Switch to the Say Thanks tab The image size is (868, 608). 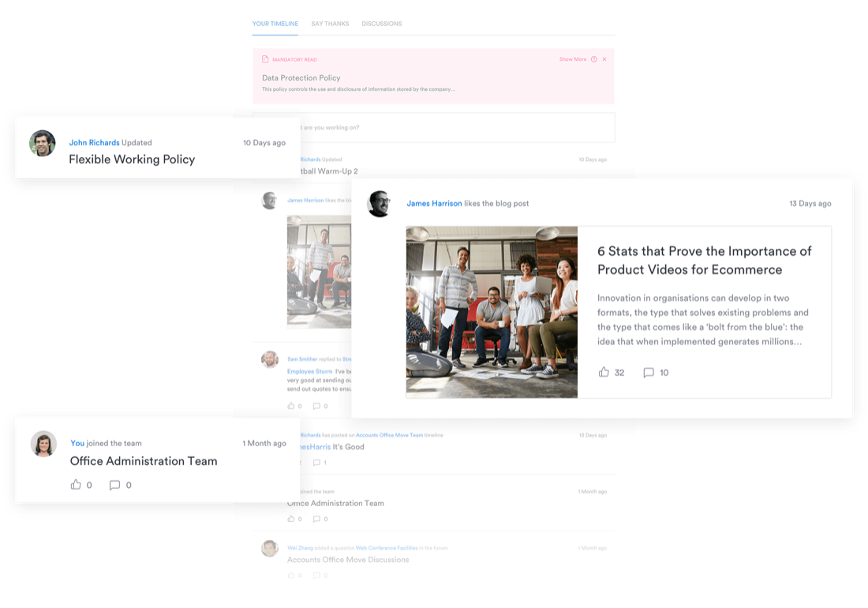point(330,24)
